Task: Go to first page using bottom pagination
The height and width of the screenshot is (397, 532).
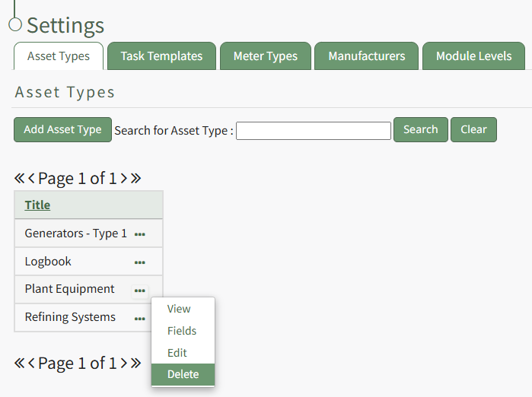Action: click(19, 363)
